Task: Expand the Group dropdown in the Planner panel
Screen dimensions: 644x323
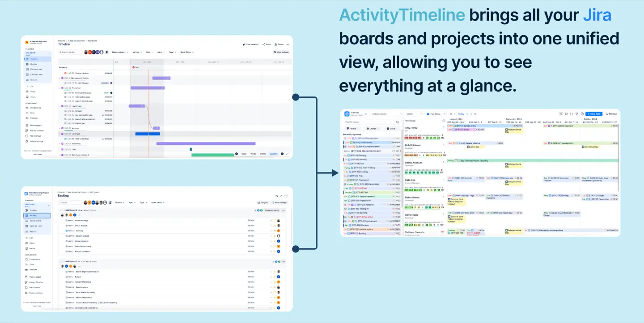Action: pos(373,129)
